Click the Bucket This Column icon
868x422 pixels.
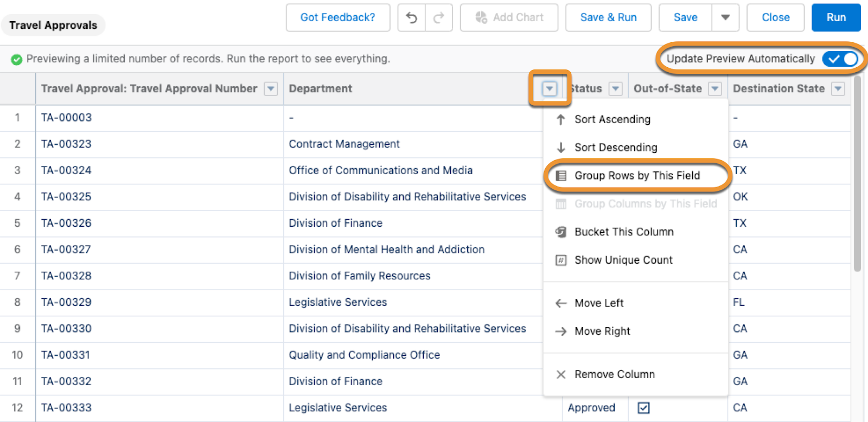(561, 232)
